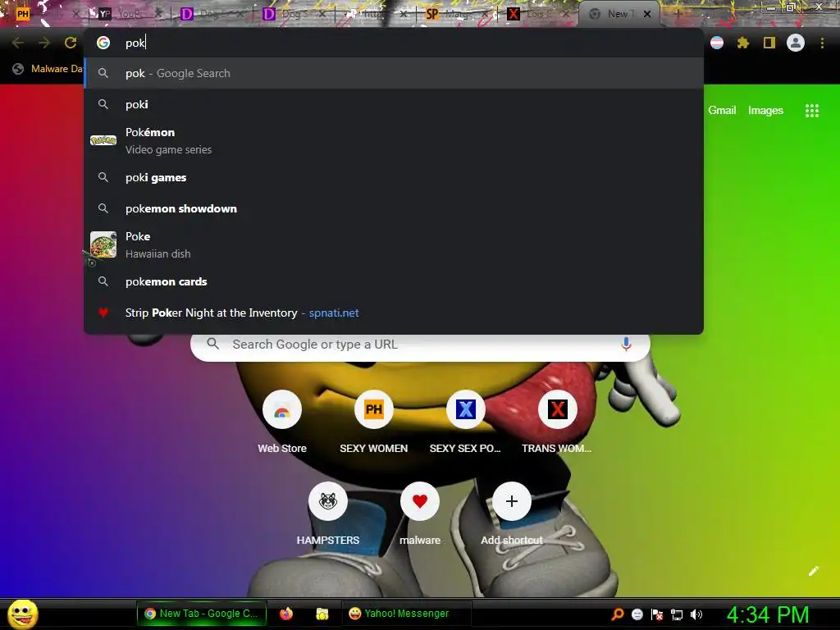This screenshot has height=630, width=840.
Task: Open Firefox from the taskbar
Action: tap(286, 614)
